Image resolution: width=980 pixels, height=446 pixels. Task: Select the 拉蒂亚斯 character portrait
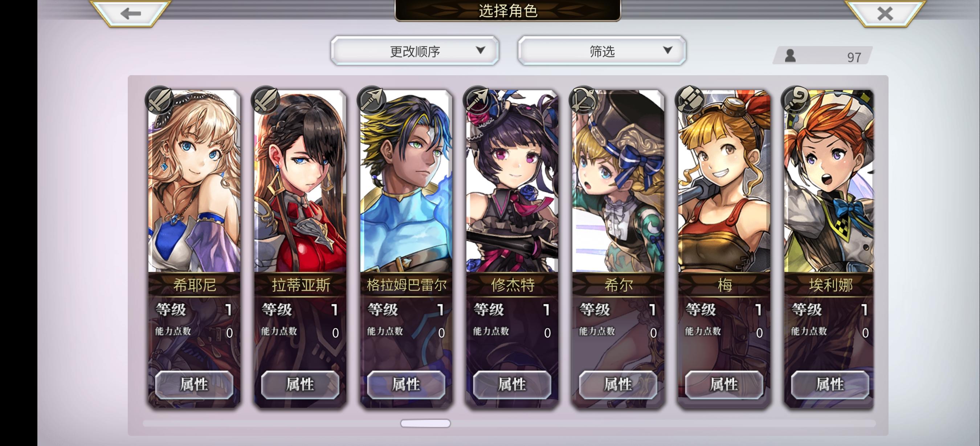(300, 181)
